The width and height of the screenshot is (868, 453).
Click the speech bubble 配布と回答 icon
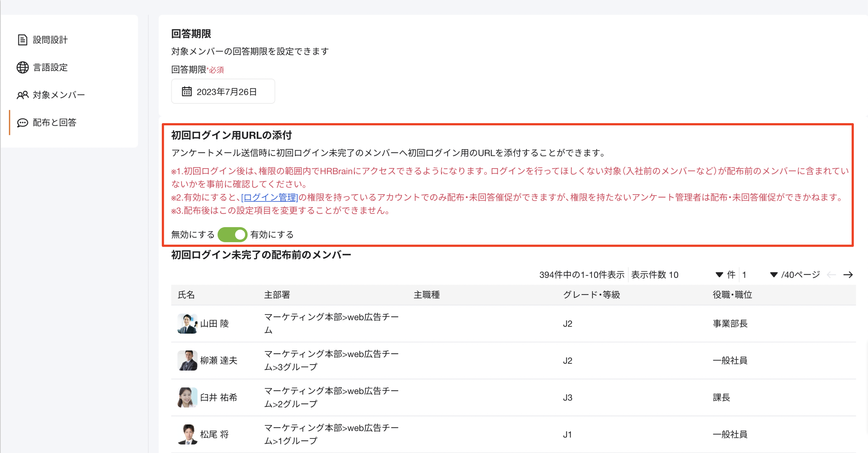point(22,122)
